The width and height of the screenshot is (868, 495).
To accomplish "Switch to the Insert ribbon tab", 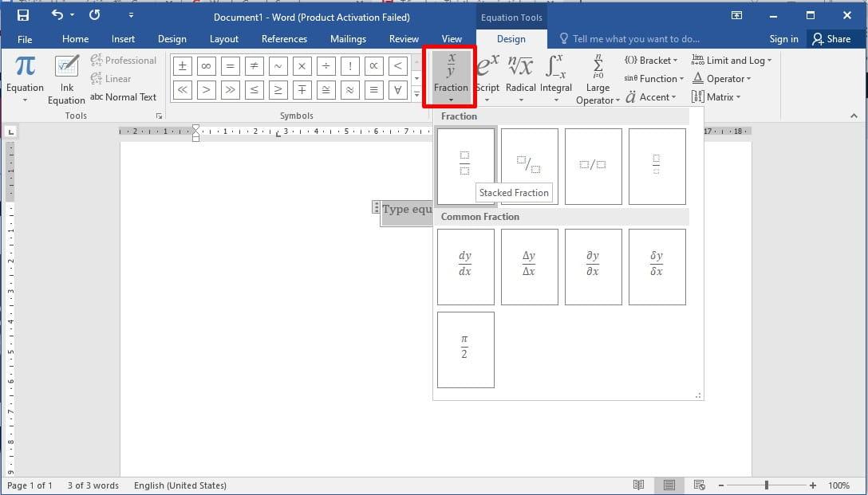I will point(123,38).
